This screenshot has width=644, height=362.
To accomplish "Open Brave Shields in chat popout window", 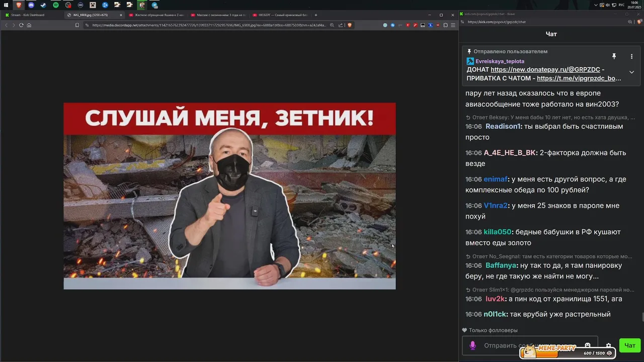I will pos(639,22).
